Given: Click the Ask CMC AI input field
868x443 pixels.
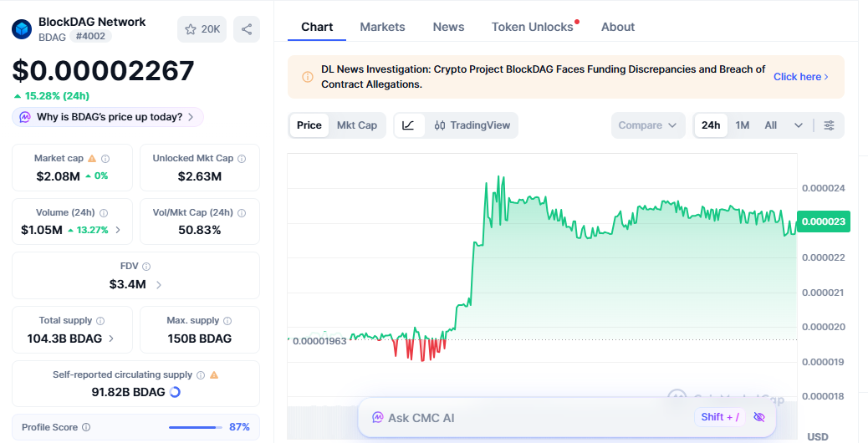Looking at the screenshot, I should coord(567,418).
